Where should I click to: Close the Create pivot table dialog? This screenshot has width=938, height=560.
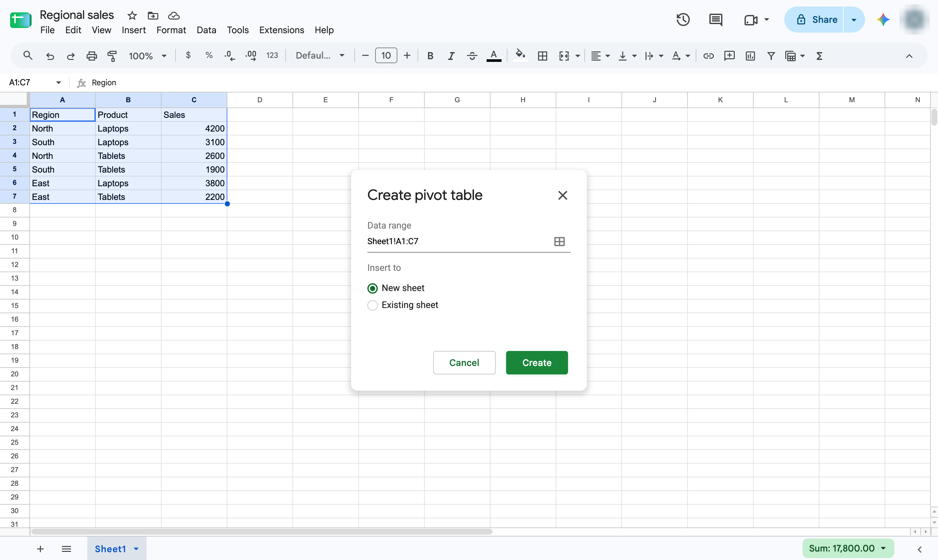pos(562,195)
